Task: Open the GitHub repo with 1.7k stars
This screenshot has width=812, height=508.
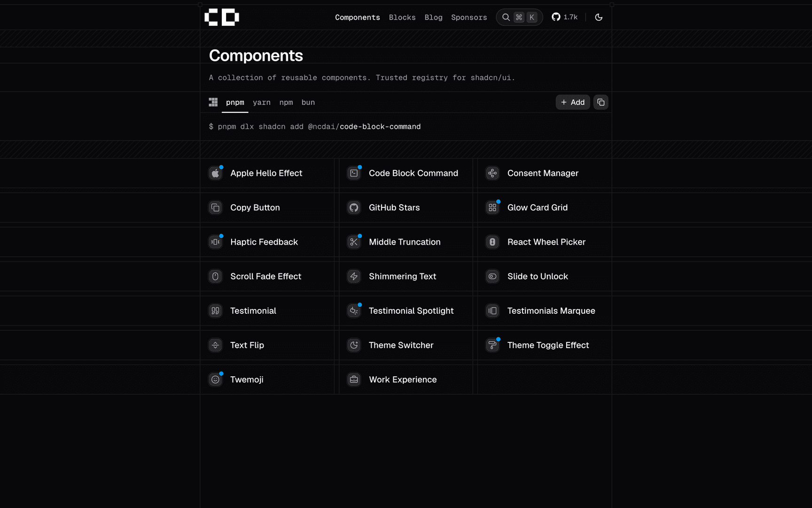Action: pos(565,17)
